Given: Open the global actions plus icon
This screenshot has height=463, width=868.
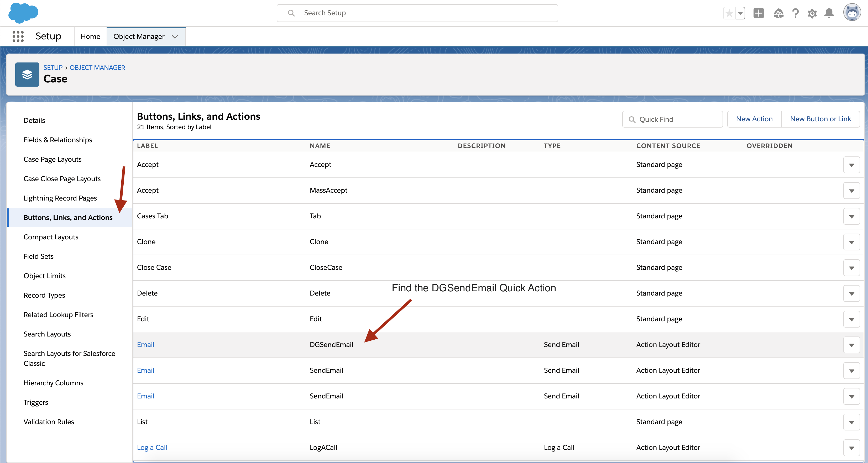Looking at the screenshot, I should tap(759, 13).
